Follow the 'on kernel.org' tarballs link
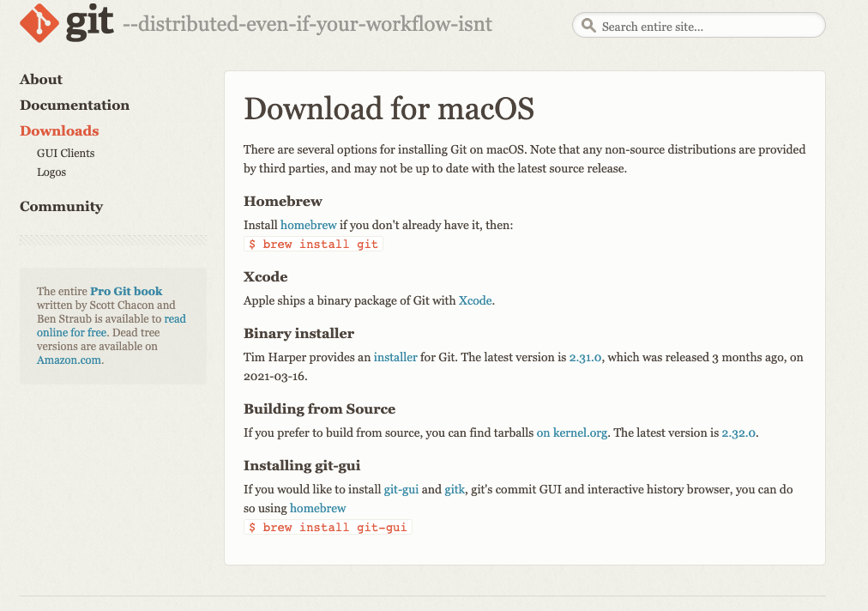This screenshot has width=868, height=611. pos(572,433)
